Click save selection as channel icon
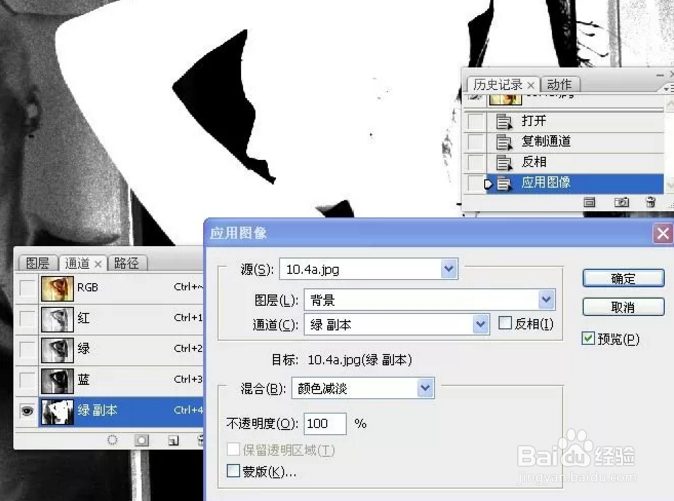The width and height of the screenshot is (674, 501). click(x=141, y=440)
